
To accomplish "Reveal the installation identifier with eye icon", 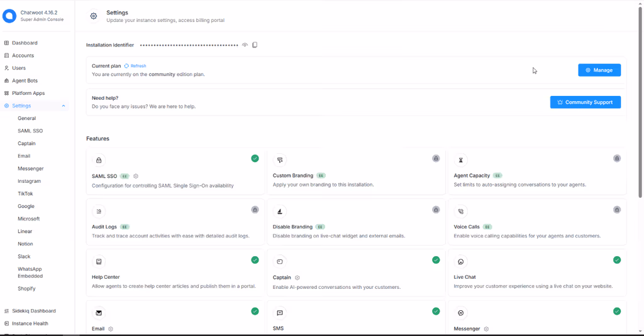I will pyautogui.click(x=245, y=45).
